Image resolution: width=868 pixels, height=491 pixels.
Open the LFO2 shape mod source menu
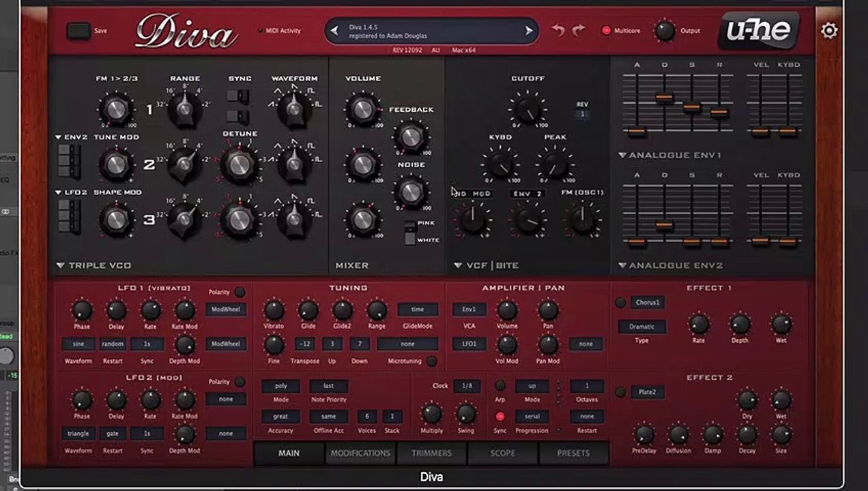click(x=71, y=192)
